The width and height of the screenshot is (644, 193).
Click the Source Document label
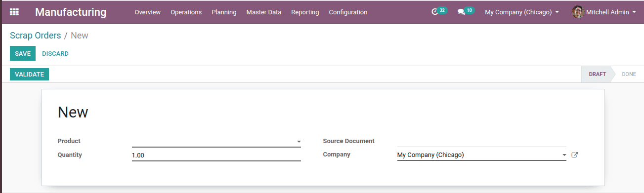pos(349,141)
